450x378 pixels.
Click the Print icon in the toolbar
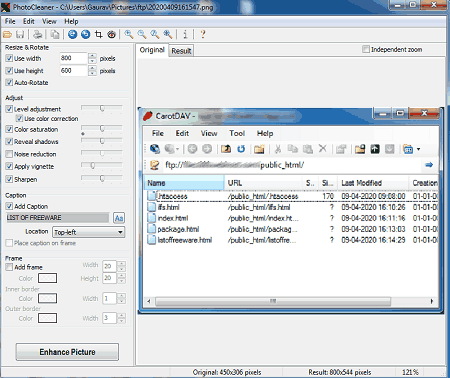(38, 34)
